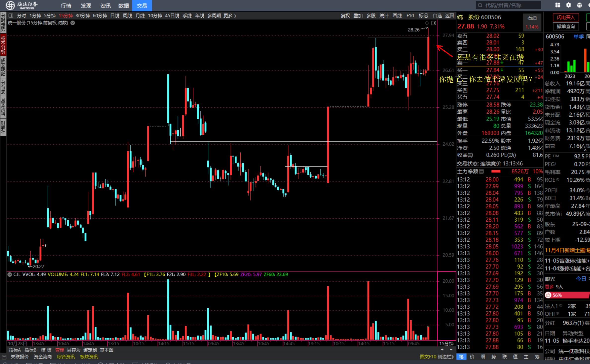The width and height of the screenshot is (590, 364).
Task: Click the 闪电买入 button
Action: coord(566,17)
